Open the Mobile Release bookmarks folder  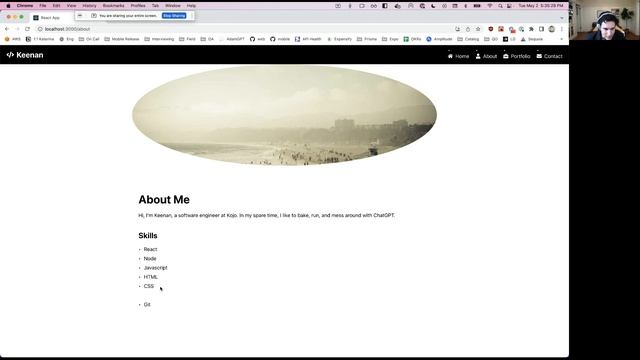coord(122,39)
